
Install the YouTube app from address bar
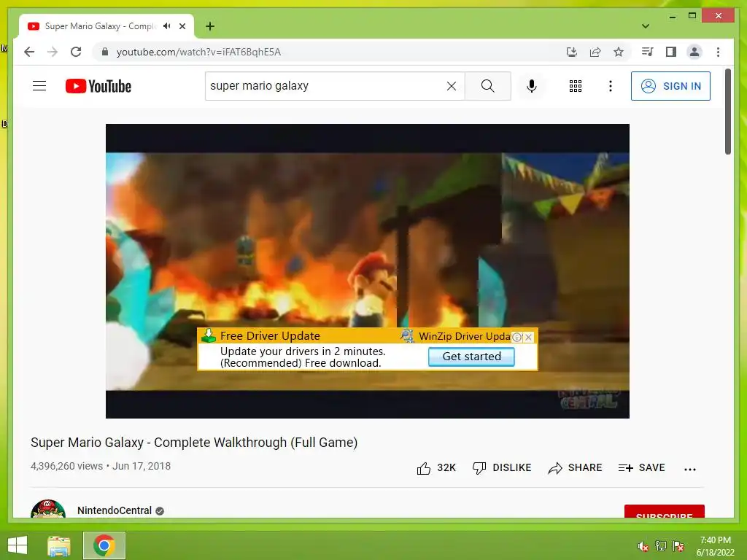pyautogui.click(x=572, y=52)
